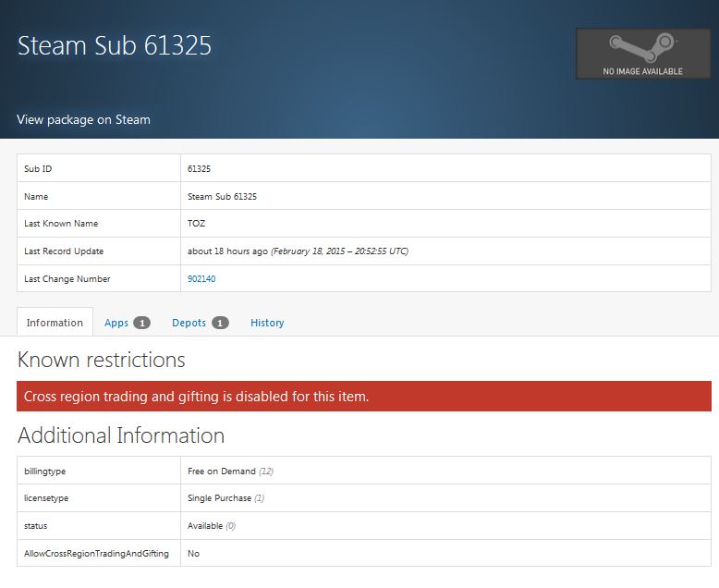Viewport: 719px width, 588px height.
Task: Click the 'about 18 hours ago' update time
Action: coord(227,251)
